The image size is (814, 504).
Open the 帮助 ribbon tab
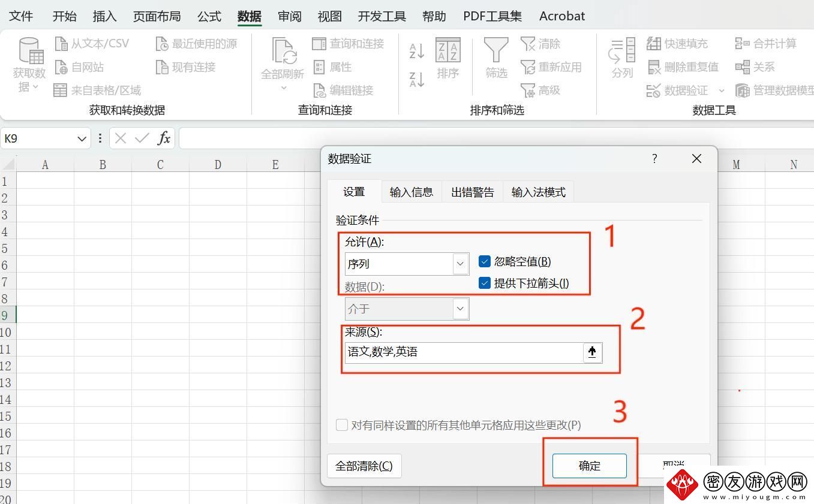tap(434, 16)
